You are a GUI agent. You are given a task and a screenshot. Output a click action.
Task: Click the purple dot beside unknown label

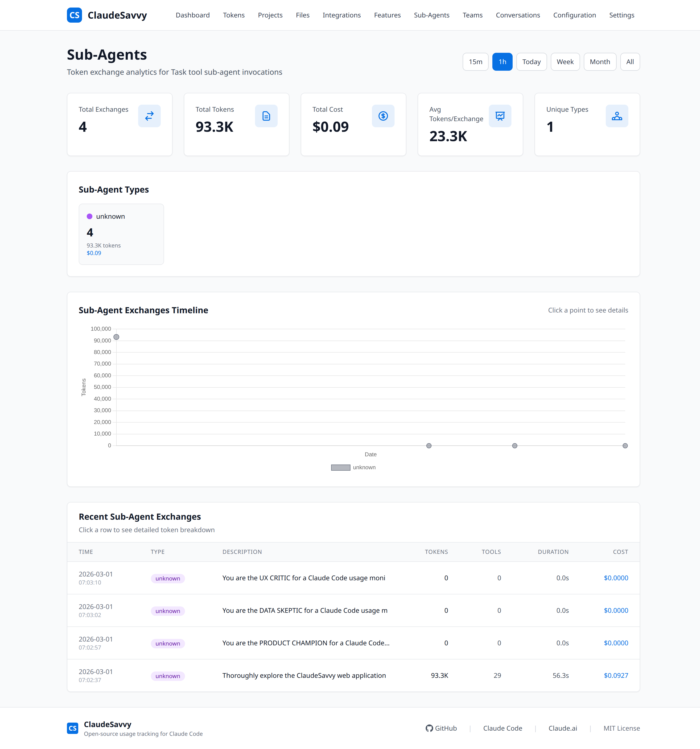[x=89, y=216]
